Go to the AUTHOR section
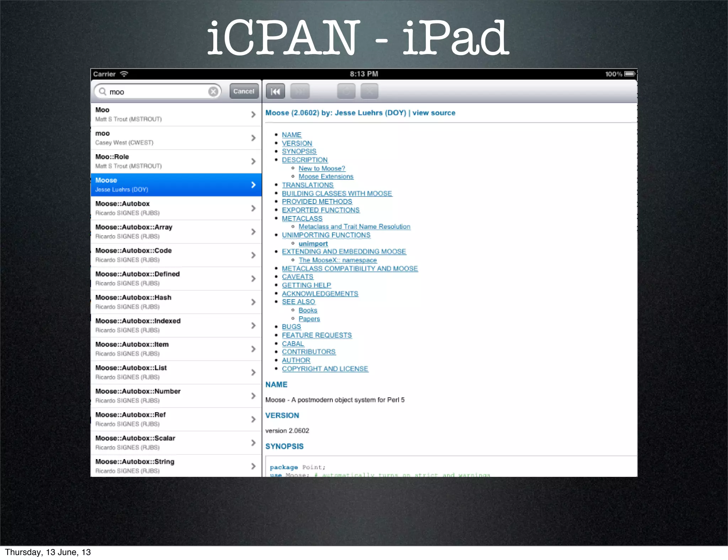Viewport: 728px width, 560px height. coord(296,360)
